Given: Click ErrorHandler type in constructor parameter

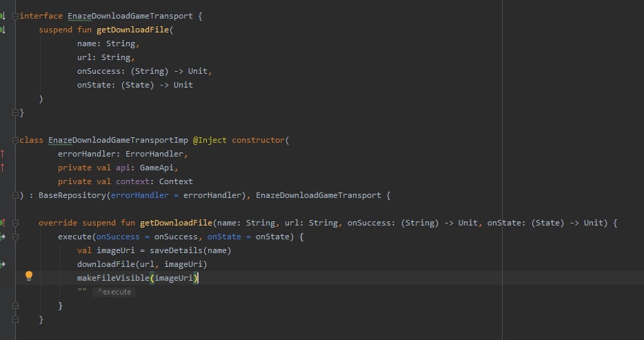Looking at the screenshot, I should click(154, 154).
